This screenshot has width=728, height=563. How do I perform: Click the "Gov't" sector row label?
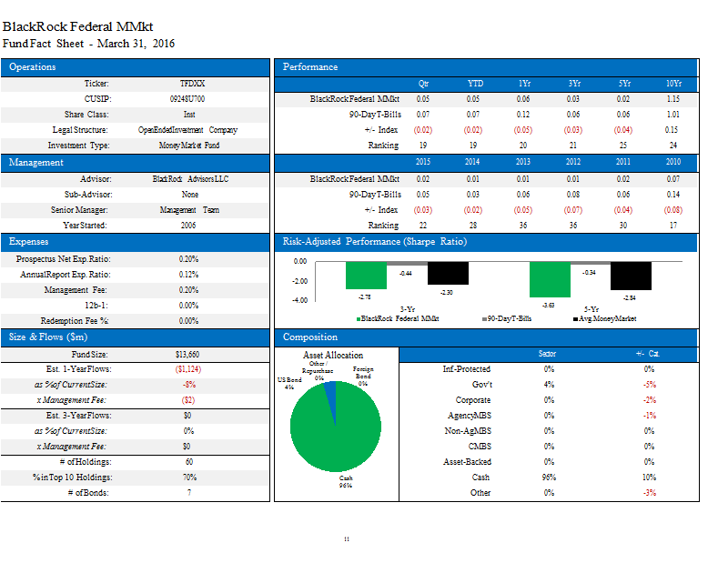coord(482,385)
